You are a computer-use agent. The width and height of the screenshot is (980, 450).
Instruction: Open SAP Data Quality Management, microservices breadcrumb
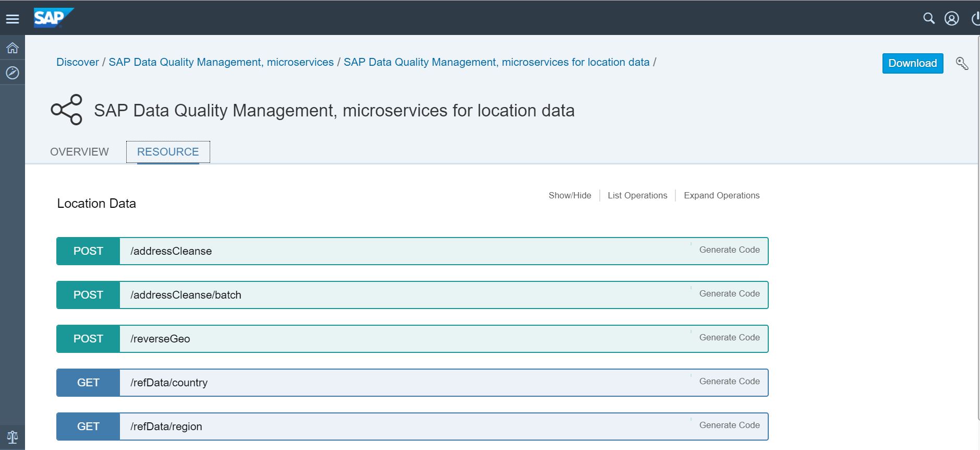(x=221, y=62)
